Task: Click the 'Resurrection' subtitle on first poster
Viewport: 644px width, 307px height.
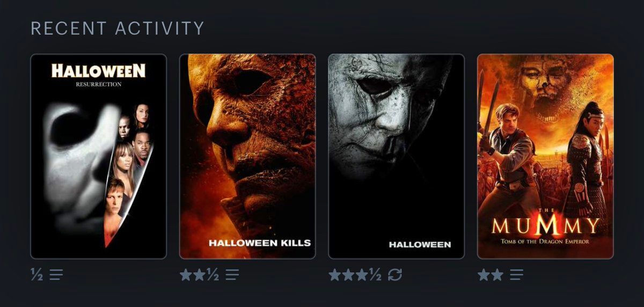Action: tap(98, 84)
